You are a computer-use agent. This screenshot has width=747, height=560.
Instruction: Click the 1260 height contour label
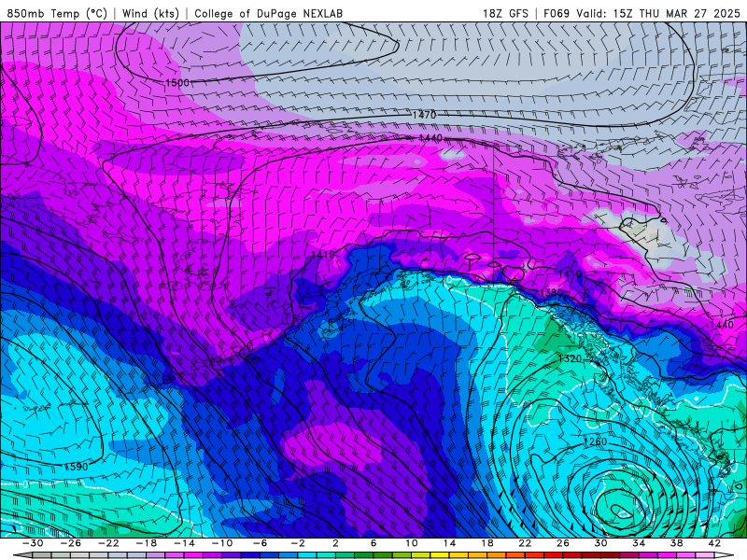click(x=595, y=441)
